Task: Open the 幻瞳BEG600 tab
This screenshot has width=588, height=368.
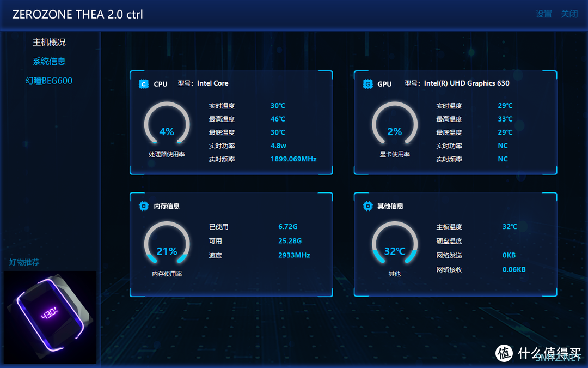Action: 49,81
